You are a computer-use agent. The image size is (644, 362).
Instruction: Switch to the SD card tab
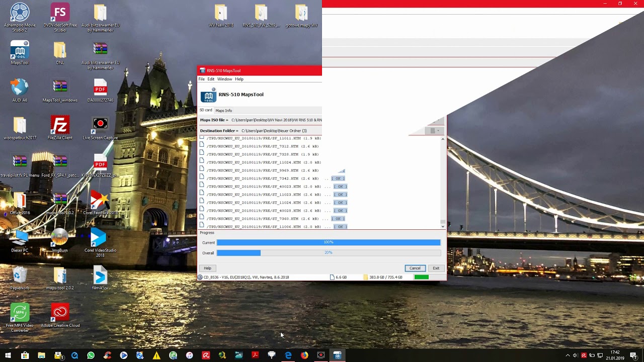tap(206, 110)
